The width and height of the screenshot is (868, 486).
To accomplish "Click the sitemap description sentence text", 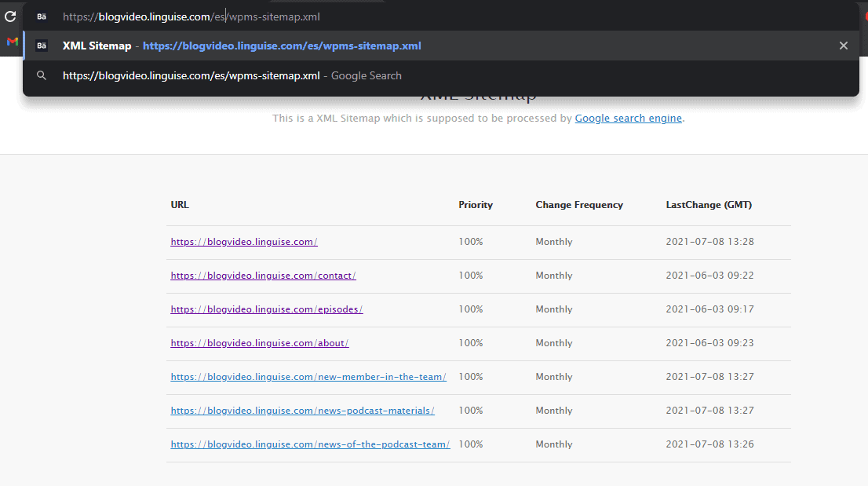I will 478,118.
